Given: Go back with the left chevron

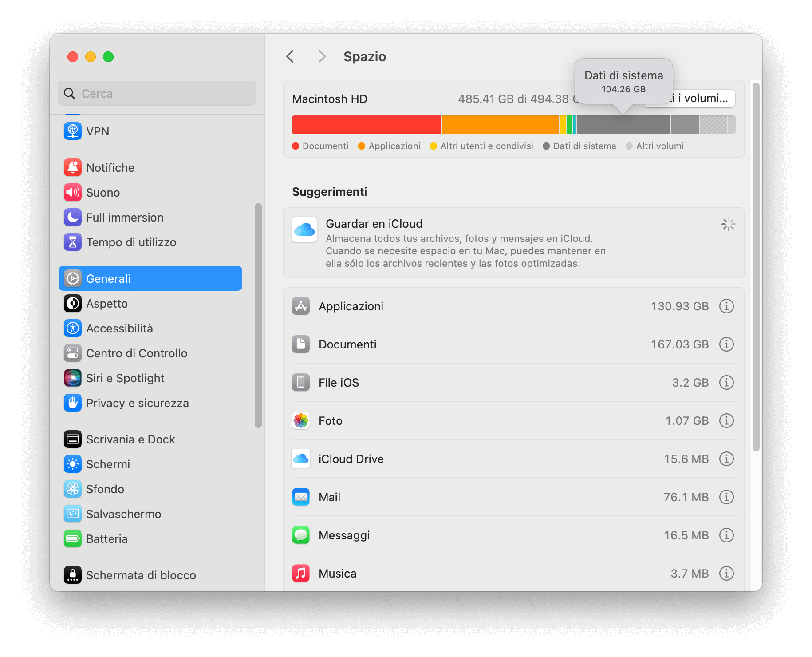Looking at the screenshot, I should click(290, 56).
